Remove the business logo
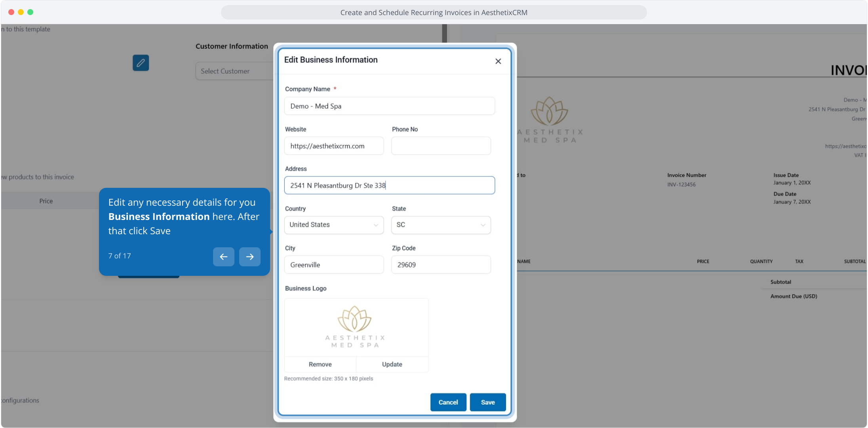Image resolution: width=868 pixels, height=428 pixels. coord(320,364)
